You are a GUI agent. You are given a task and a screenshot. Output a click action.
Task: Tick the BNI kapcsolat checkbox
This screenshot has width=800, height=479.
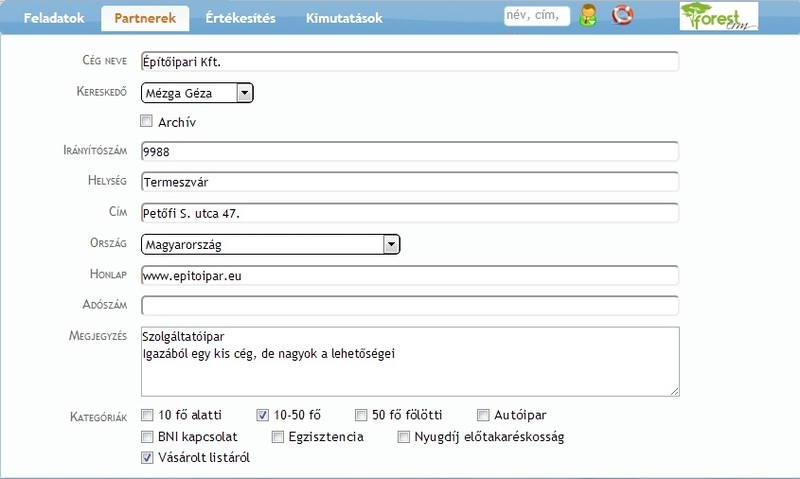(147, 437)
